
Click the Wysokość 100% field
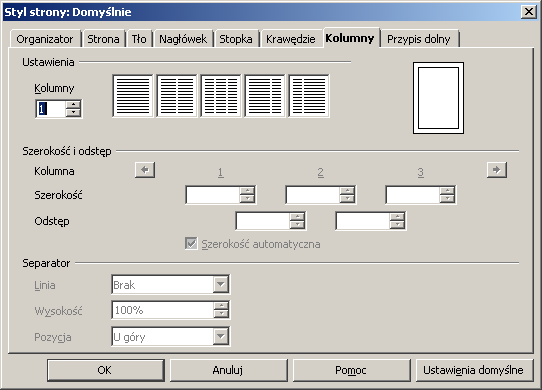[x=163, y=310]
